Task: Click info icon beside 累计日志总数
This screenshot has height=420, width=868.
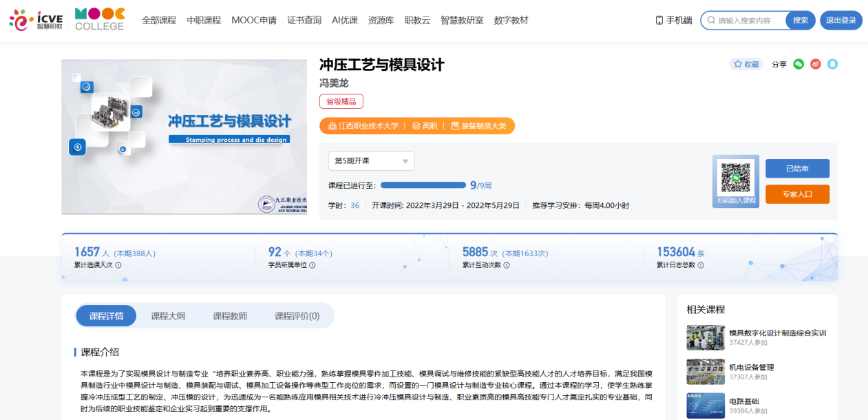Action: tap(701, 265)
